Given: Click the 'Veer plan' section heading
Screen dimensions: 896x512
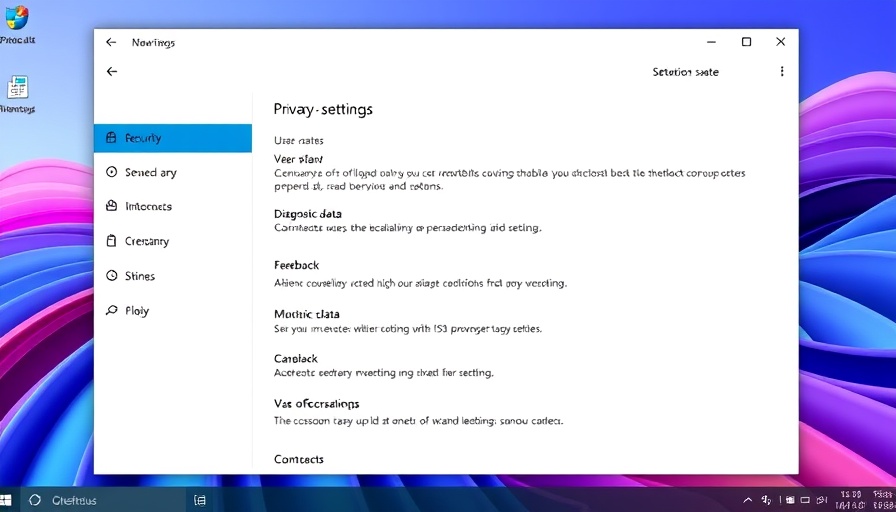Looking at the screenshot, I should [x=298, y=159].
